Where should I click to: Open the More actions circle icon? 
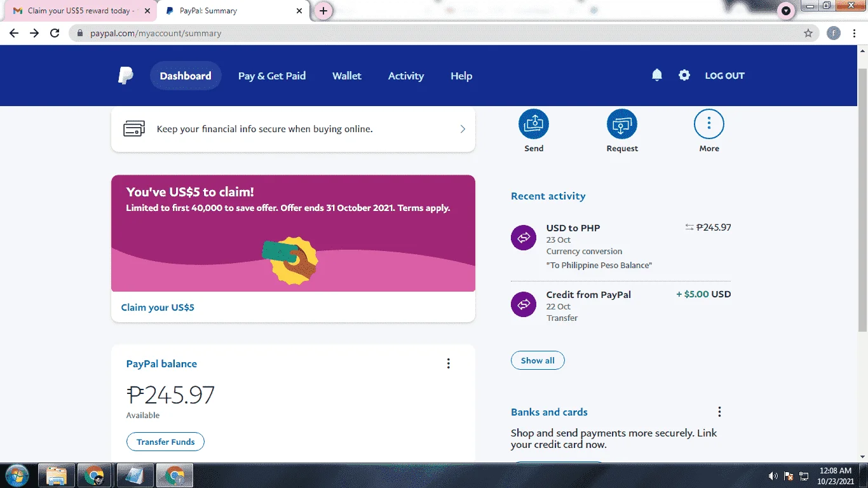coord(709,123)
